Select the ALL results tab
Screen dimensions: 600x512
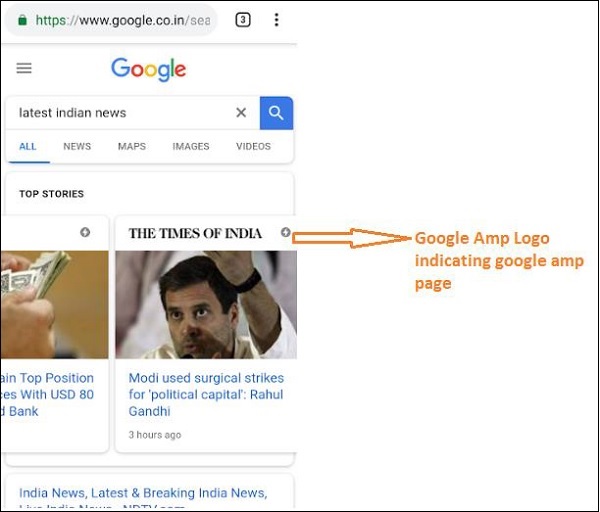28,146
